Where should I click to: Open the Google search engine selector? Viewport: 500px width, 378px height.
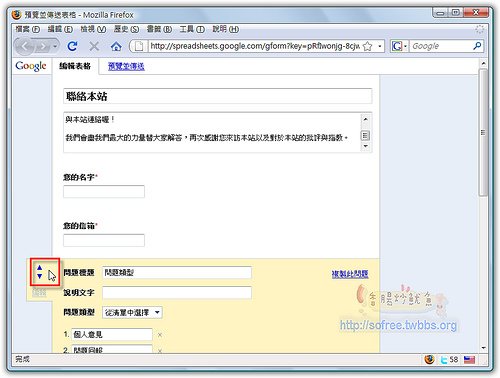(x=399, y=46)
